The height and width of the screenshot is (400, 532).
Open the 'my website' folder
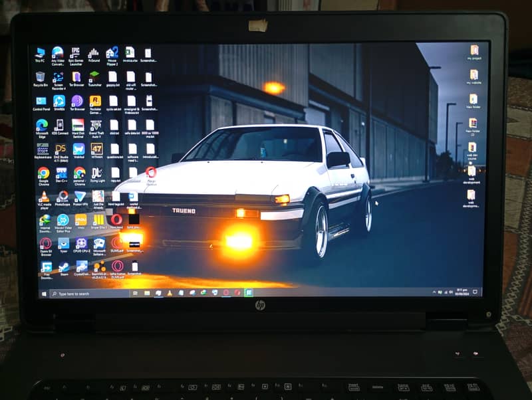coord(473,74)
